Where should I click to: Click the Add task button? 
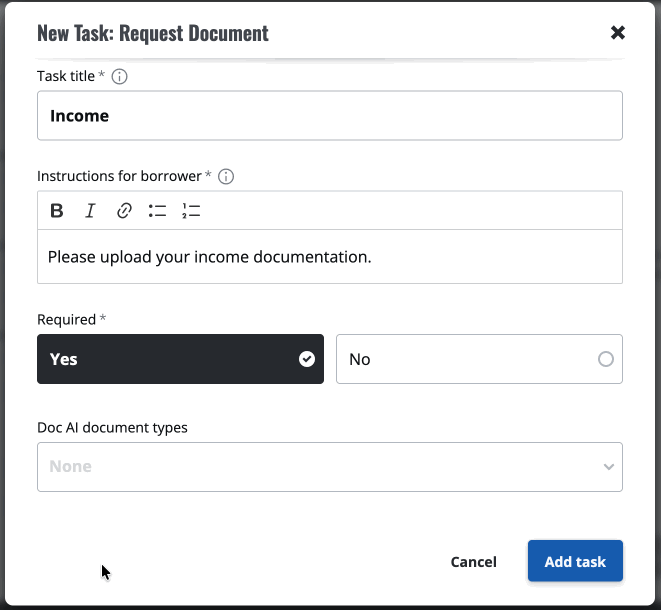pyautogui.click(x=575, y=561)
